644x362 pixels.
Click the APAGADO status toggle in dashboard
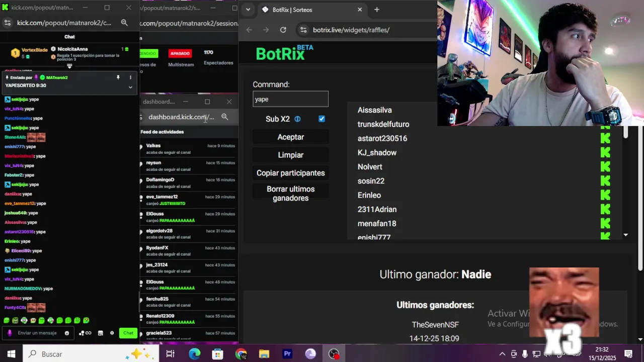180,53
